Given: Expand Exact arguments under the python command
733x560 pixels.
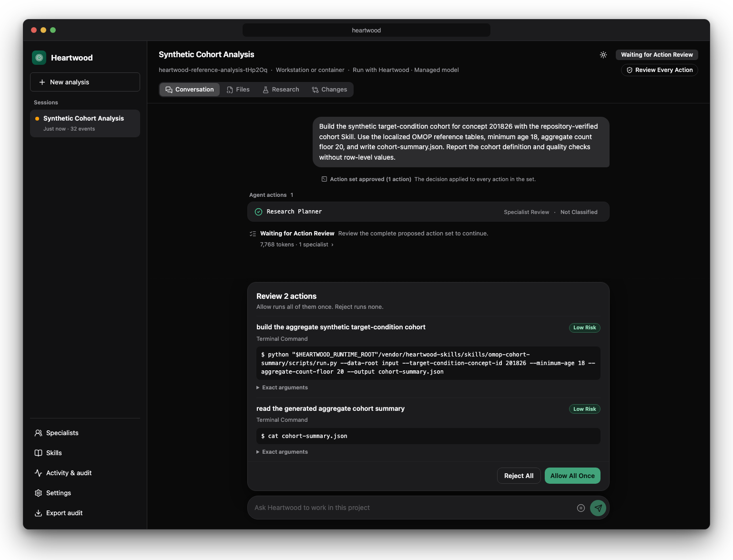Looking at the screenshot, I should coord(282,387).
